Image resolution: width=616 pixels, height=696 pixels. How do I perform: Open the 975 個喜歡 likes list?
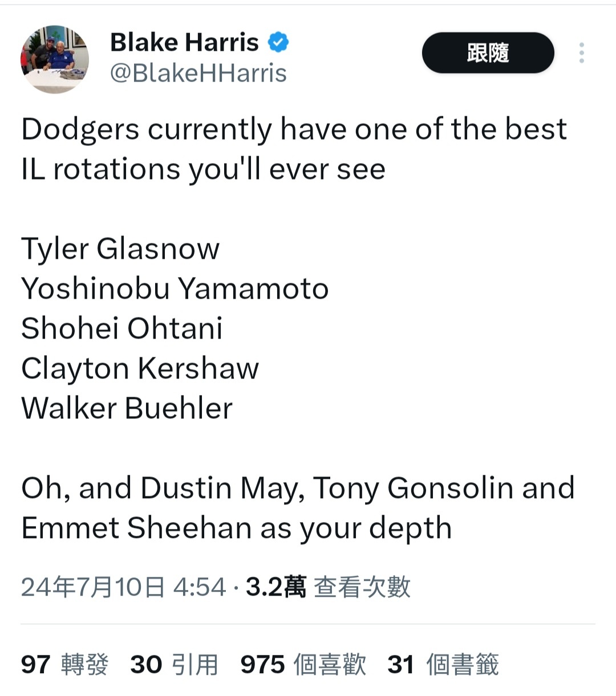pos(303,665)
